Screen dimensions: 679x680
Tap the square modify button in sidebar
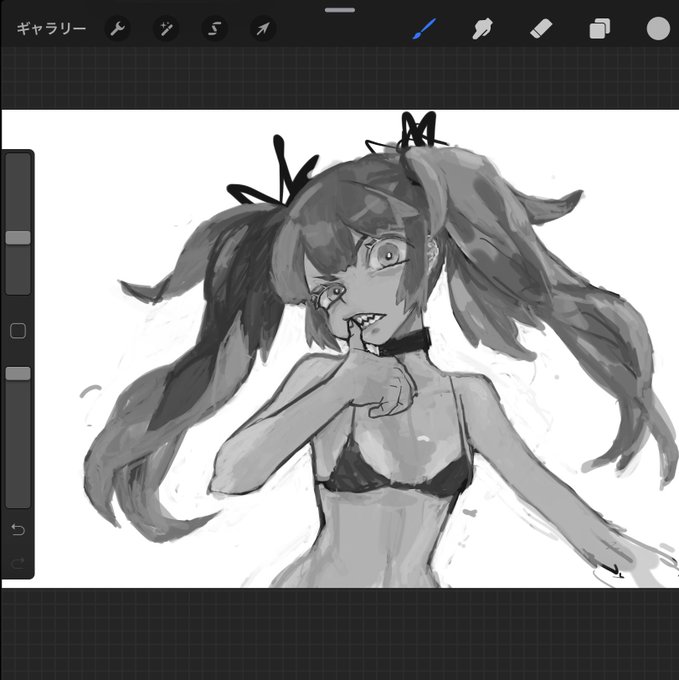18,331
